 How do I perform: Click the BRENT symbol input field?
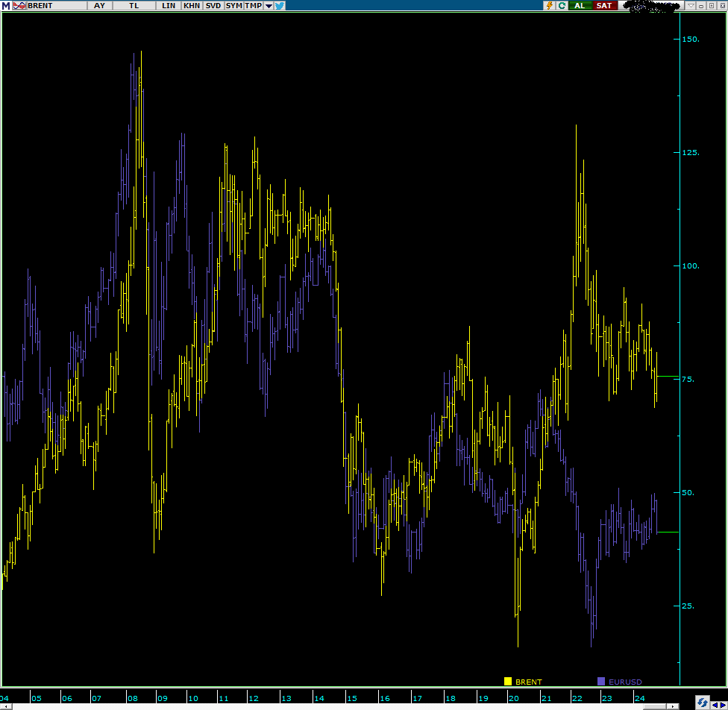click(56, 5)
